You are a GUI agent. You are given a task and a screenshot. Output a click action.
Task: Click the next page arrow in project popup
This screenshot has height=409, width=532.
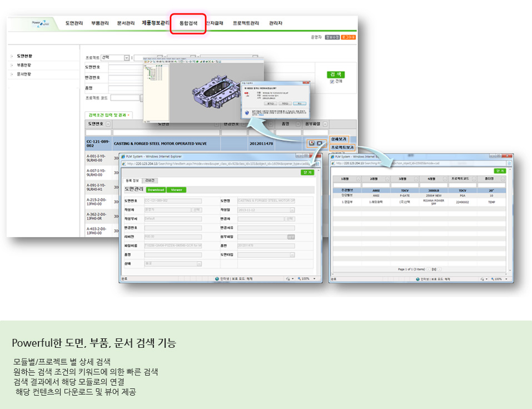click(x=440, y=269)
